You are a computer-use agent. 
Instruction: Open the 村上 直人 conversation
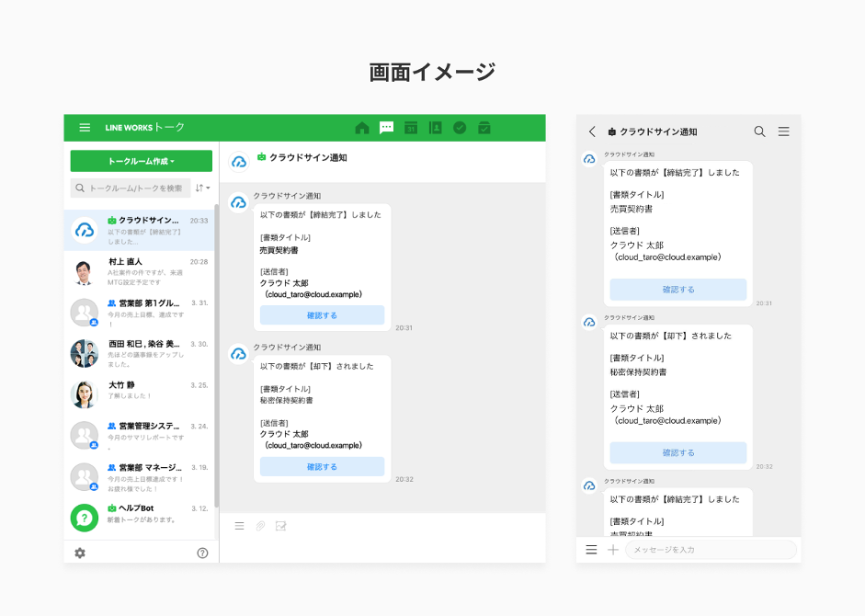pos(142,272)
